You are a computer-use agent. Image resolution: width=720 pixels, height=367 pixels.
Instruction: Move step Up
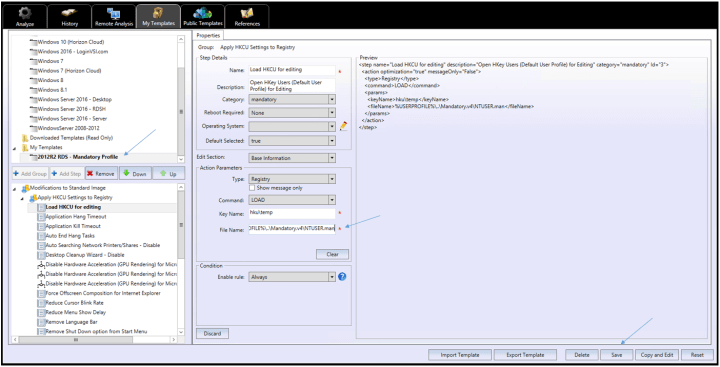pos(169,174)
